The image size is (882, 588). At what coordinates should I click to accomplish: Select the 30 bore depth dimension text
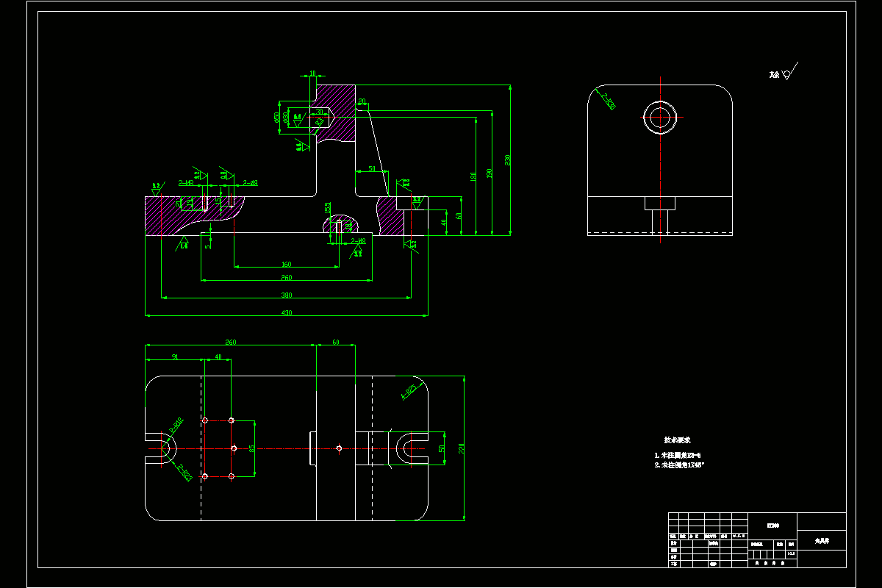point(320,112)
